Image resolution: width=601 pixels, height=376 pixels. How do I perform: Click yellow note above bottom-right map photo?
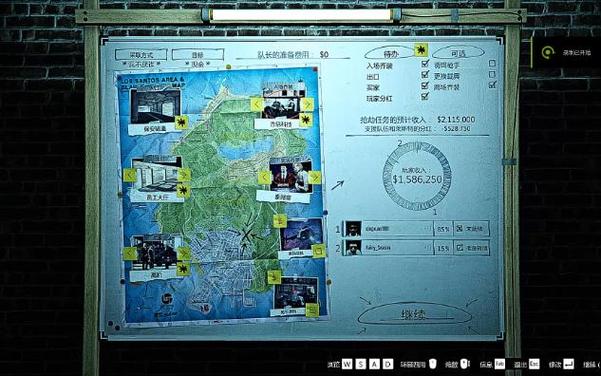(x=274, y=277)
